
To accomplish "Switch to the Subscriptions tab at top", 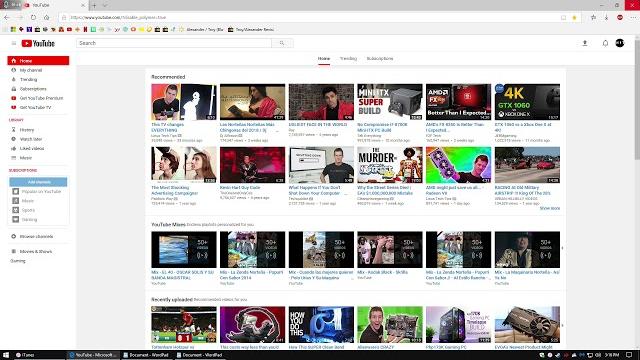I will pos(380,59).
